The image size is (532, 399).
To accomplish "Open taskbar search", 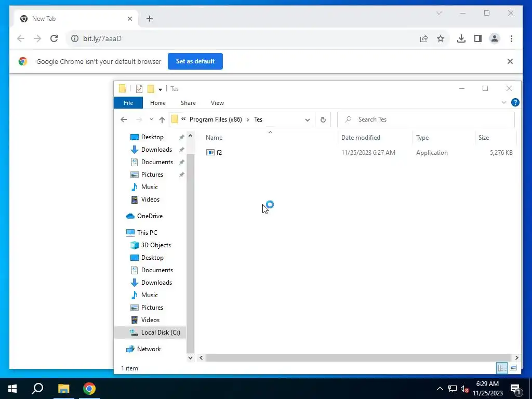I will 37,389.
